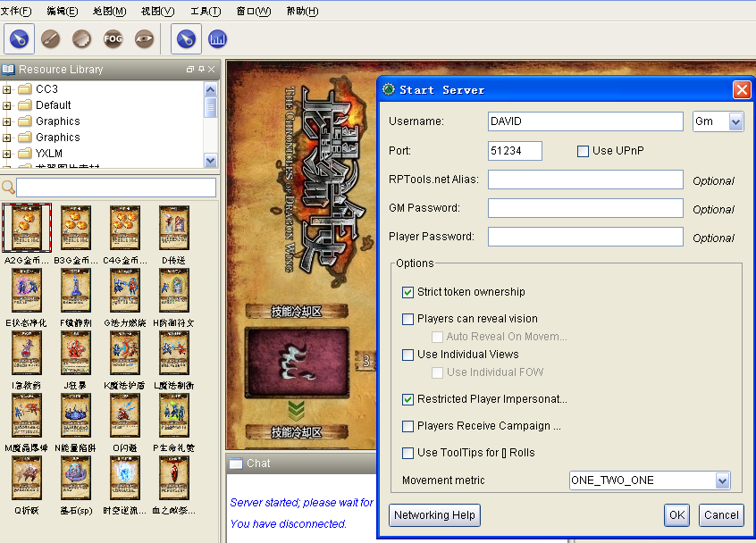Click the Networking Help button
Image resolution: width=756 pixels, height=543 pixels.
pyautogui.click(x=434, y=515)
